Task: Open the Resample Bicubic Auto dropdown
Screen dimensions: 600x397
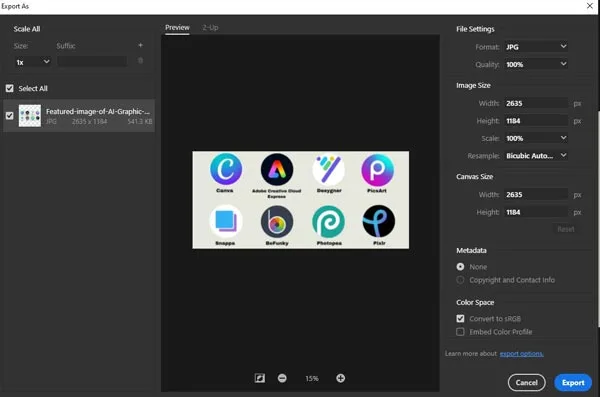Action: click(x=536, y=156)
